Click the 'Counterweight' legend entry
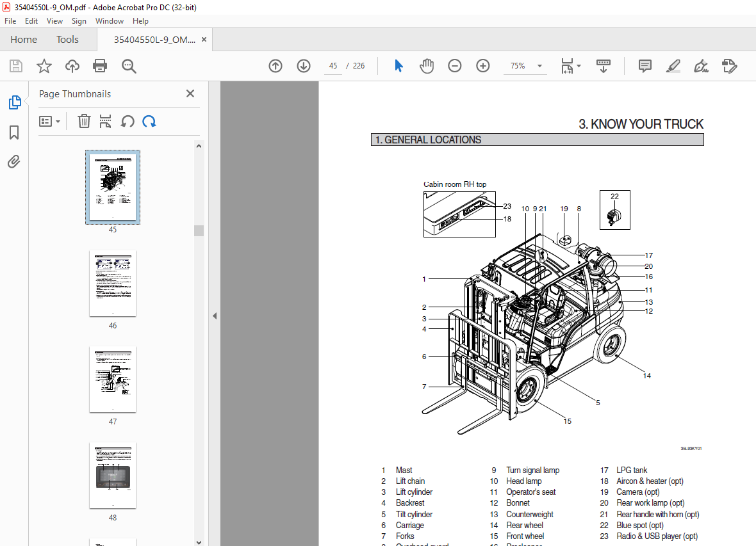Image resolution: width=756 pixels, height=546 pixels. point(530,514)
